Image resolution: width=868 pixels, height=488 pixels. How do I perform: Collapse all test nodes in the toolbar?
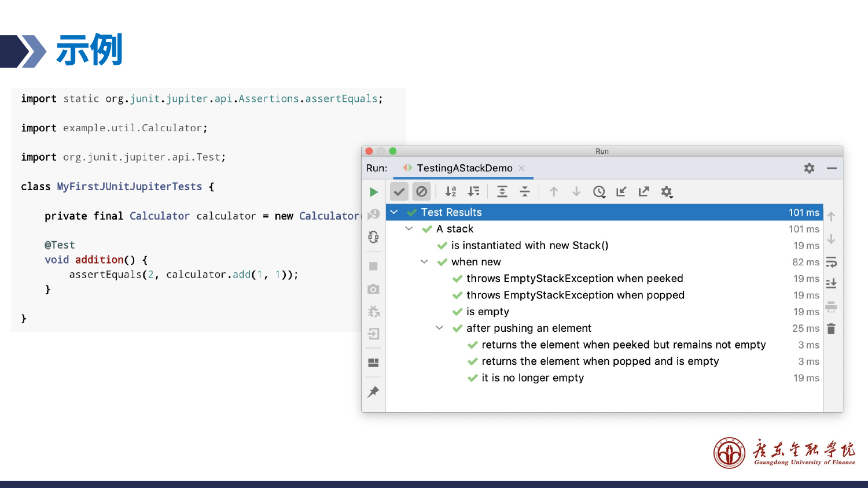click(525, 192)
